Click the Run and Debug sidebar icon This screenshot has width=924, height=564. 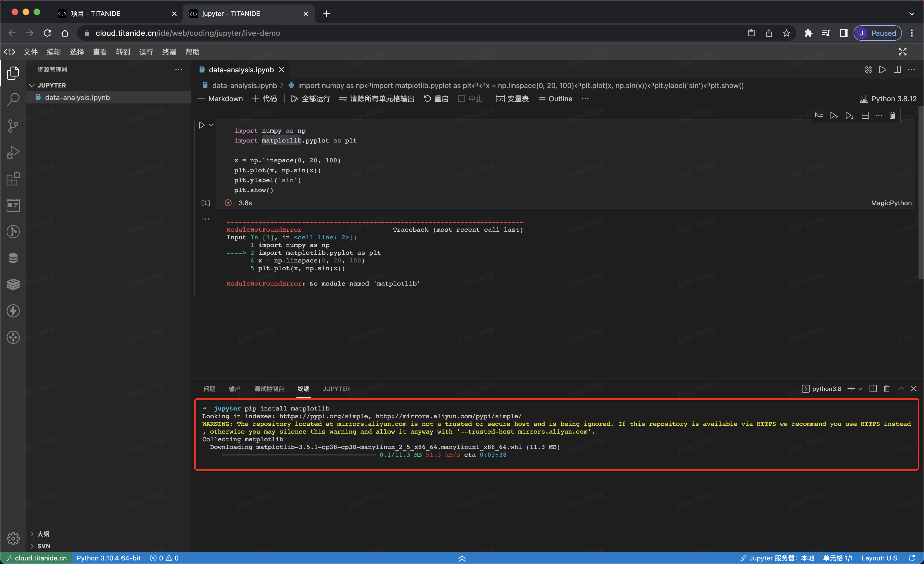coord(13,152)
